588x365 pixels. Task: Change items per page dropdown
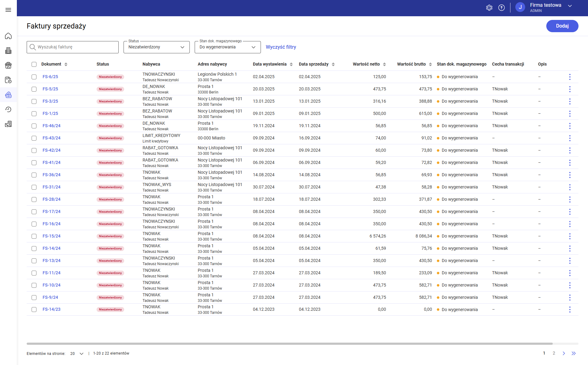coord(77,353)
